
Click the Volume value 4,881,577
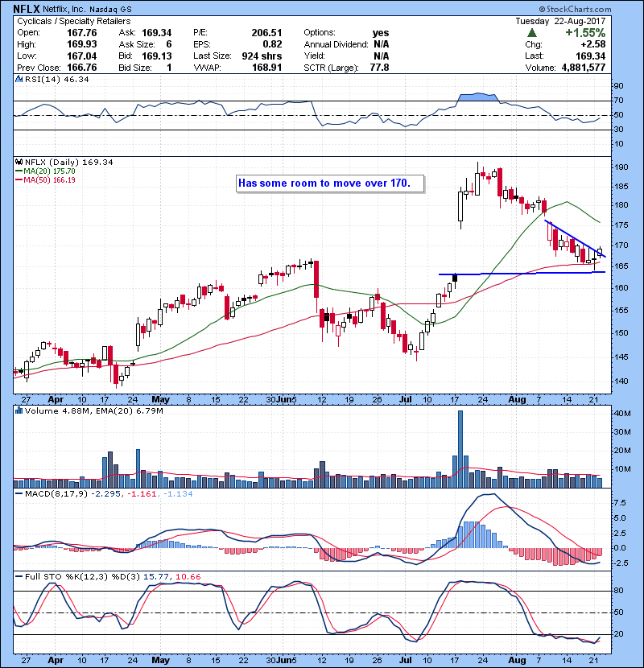584,68
